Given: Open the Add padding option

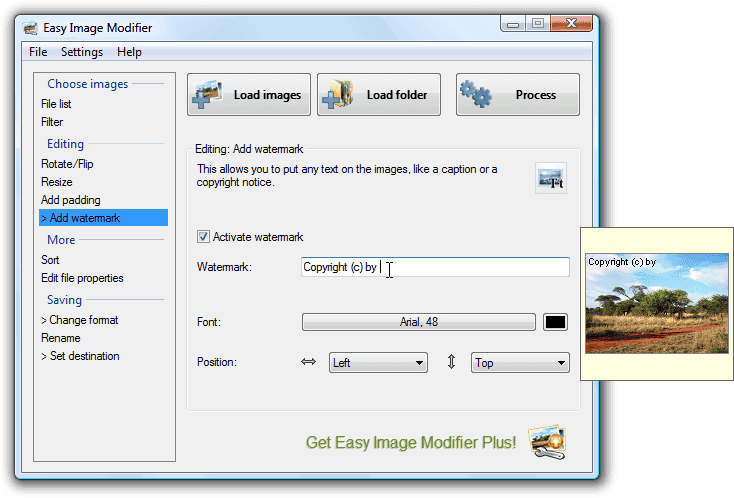Looking at the screenshot, I should pyautogui.click(x=71, y=200).
